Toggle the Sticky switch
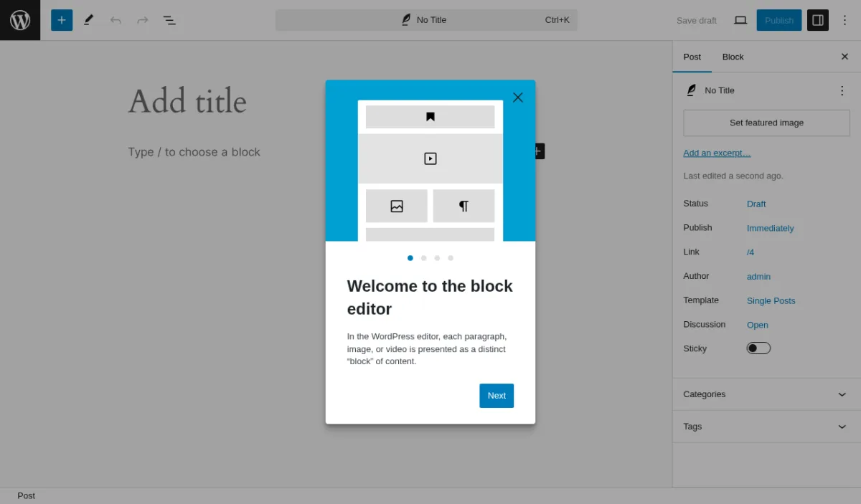The image size is (861, 504). coord(758,348)
